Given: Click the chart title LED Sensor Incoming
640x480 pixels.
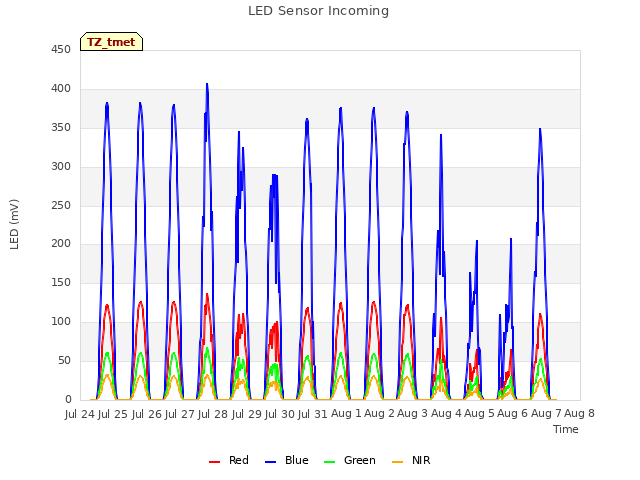Looking at the screenshot, I should [x=318, y=11].
